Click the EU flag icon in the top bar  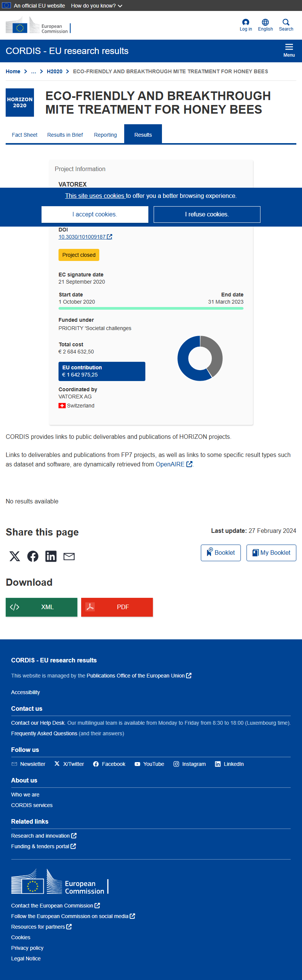(6, 5)
